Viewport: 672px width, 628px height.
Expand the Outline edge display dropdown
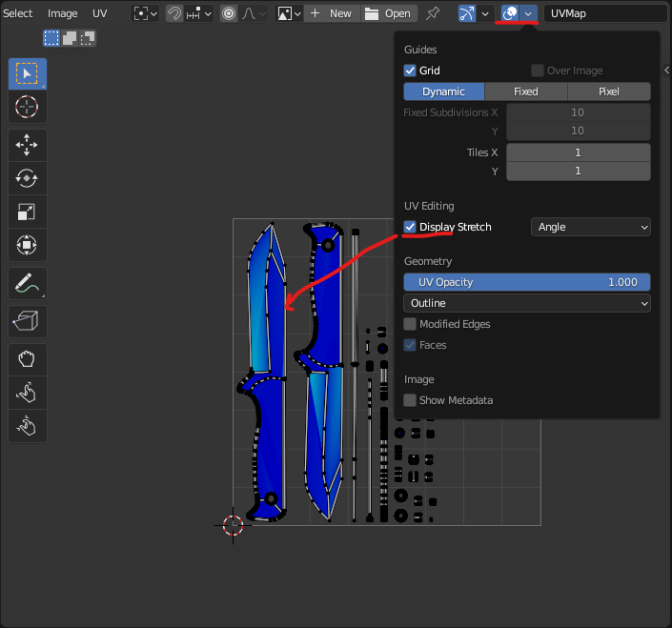pyautogui.click(x=527, y=303)
